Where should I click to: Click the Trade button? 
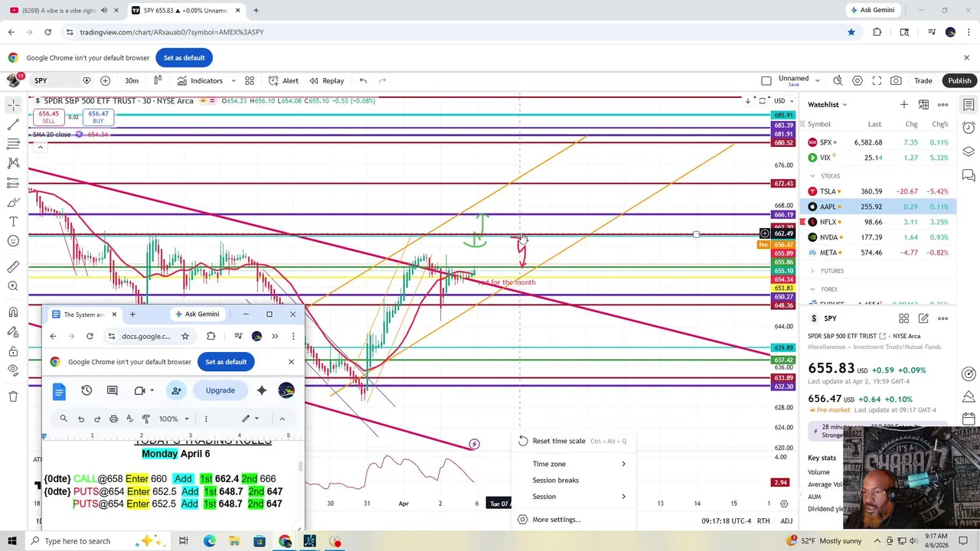click(x=923, y=80)
